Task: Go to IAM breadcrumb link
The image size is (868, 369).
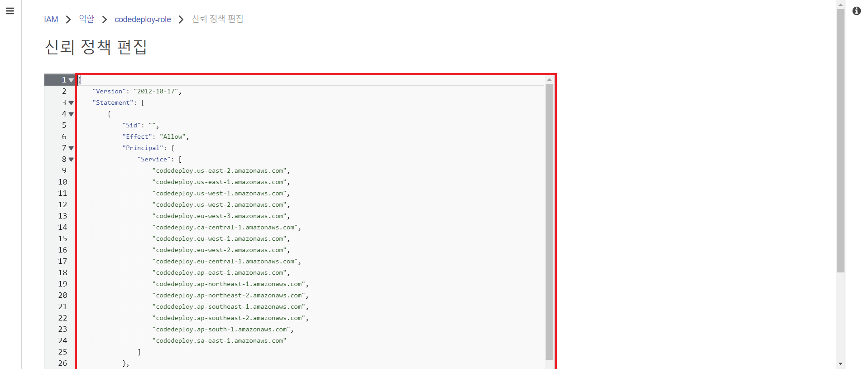Action: tap(51, 19)
